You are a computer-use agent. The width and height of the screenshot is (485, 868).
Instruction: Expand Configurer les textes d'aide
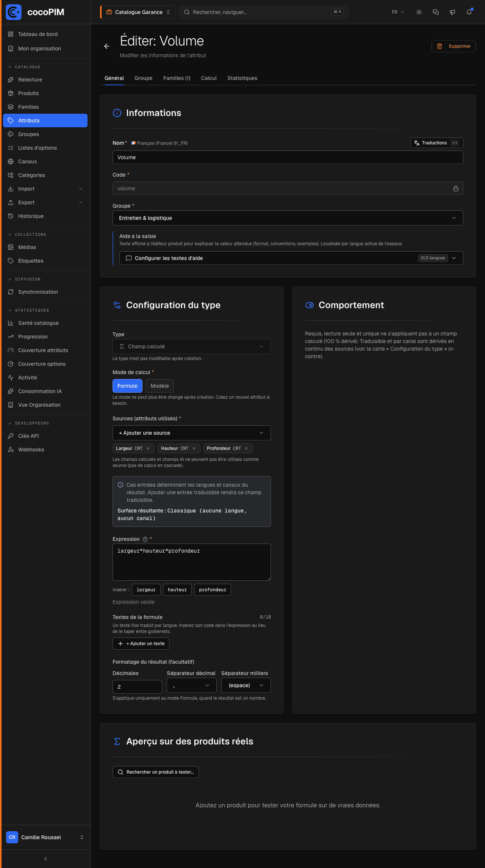coord(291,258)
